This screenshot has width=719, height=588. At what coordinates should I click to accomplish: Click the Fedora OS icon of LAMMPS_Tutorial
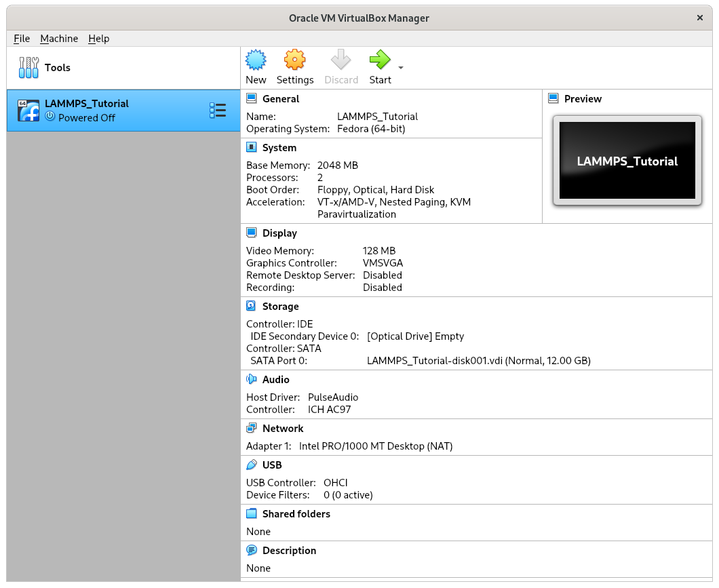click(28, 111)
